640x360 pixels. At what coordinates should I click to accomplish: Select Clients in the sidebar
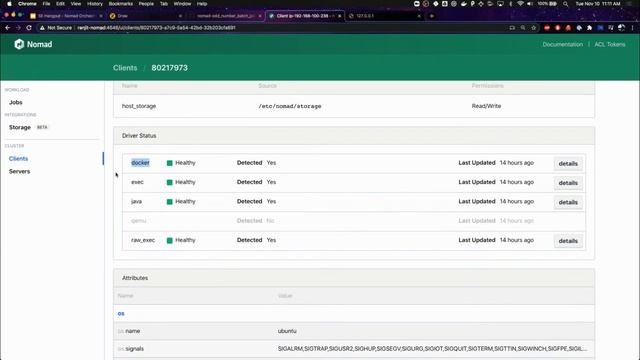18,158
